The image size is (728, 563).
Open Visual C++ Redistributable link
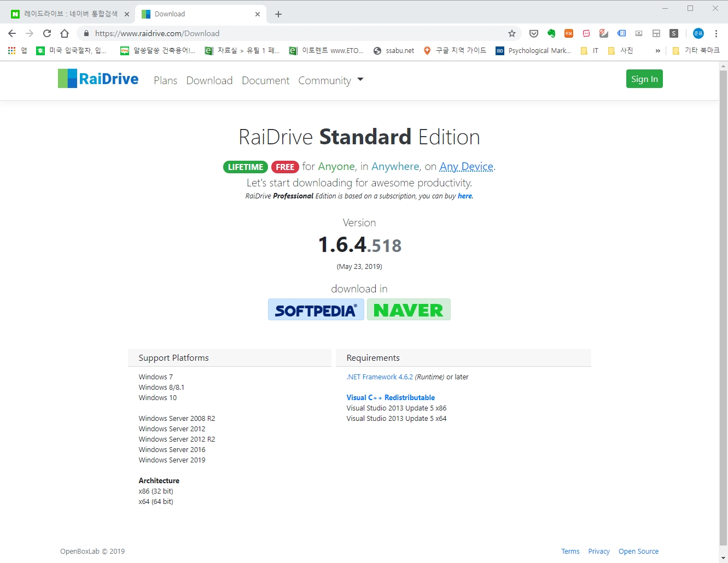(391, 398)
